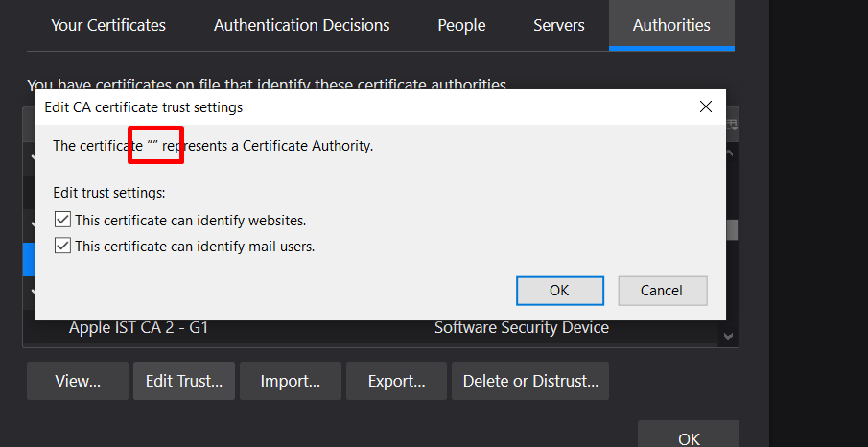
Task: Click the Export... button
Action: coord(396,381)
